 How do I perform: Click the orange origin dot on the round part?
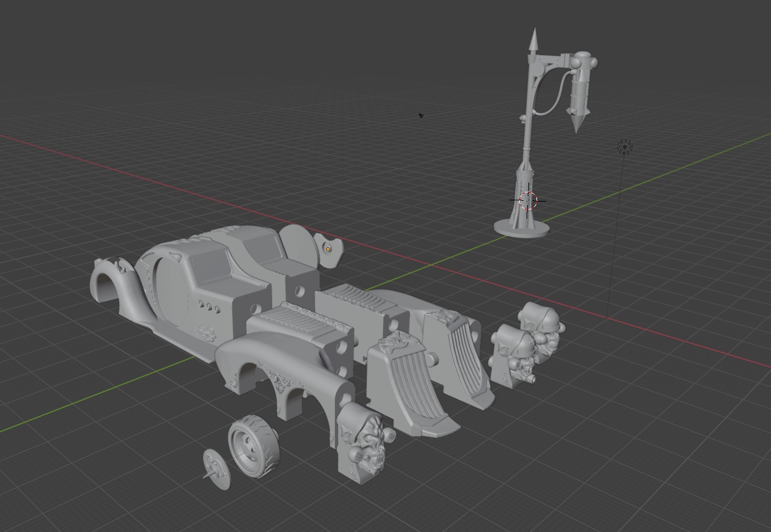pos(329,249)
